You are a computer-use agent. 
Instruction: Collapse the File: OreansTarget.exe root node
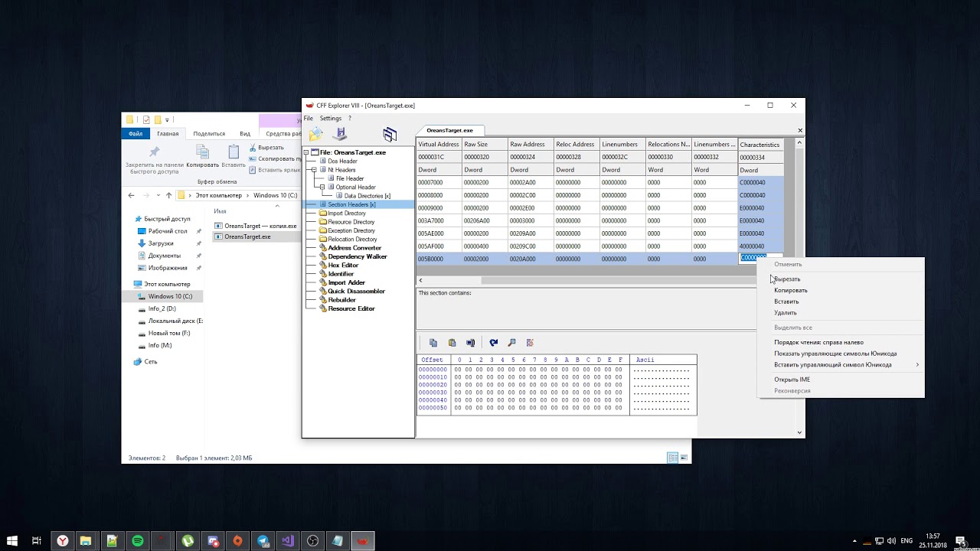(306, 152)
